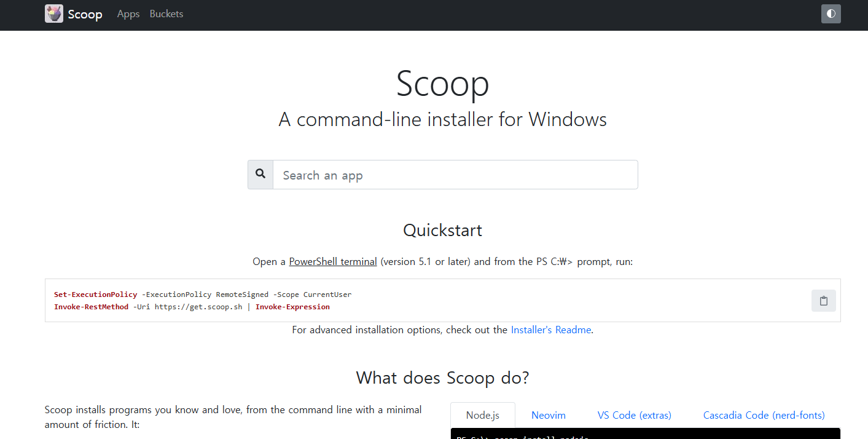Screen dimensions: 868x439
Task: Click the Quickstart heading
Action: [442, 230]
